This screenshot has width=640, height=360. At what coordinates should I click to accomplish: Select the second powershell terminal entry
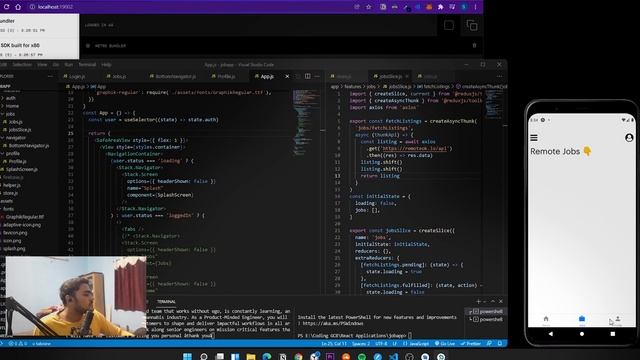click(x=487, y=319)
